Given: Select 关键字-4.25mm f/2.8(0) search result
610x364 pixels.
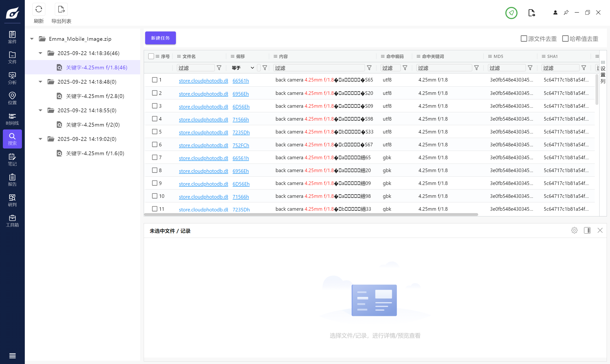Looking at the screenshot, I should (95, 96).
